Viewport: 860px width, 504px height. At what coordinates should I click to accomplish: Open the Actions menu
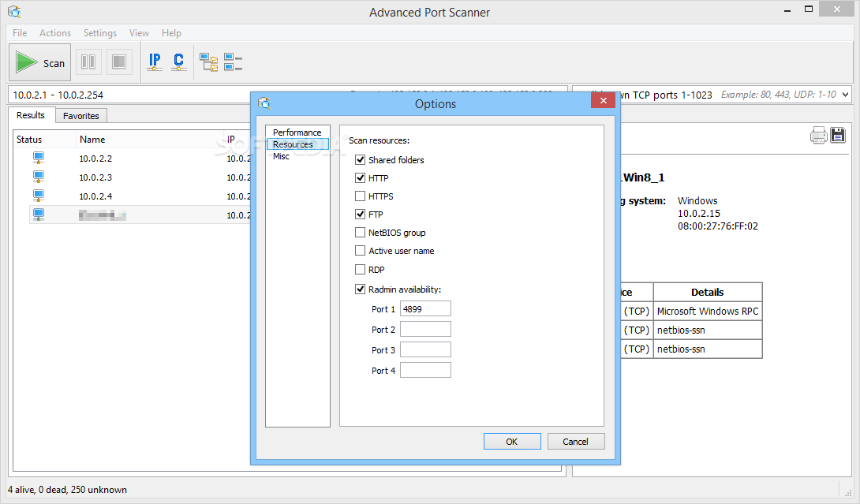55,33
